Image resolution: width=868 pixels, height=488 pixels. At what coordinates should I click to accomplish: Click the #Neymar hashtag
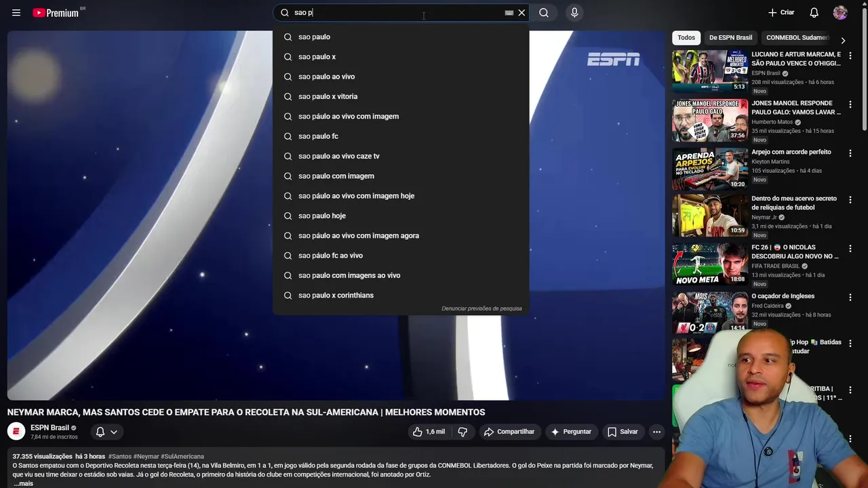(146, 457)
